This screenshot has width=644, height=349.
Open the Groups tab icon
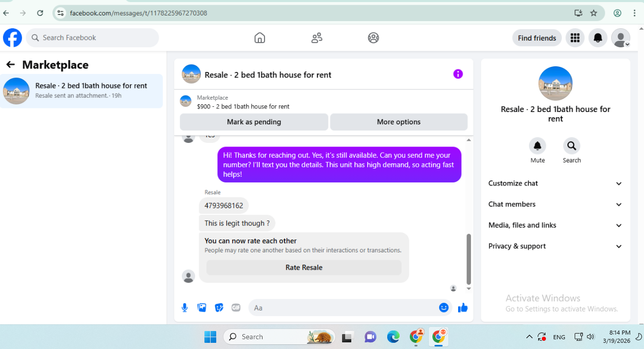pyautogui.click(x=373, y=38)
